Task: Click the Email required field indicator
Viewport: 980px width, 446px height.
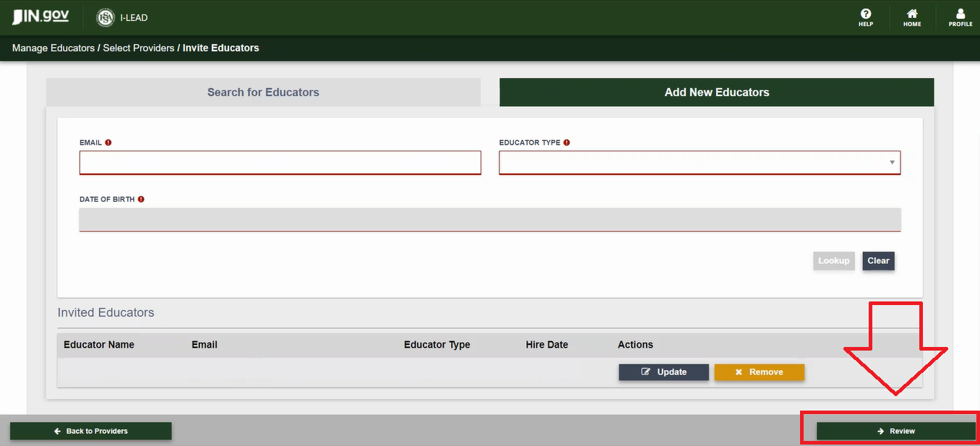Action: pos(108,142)
